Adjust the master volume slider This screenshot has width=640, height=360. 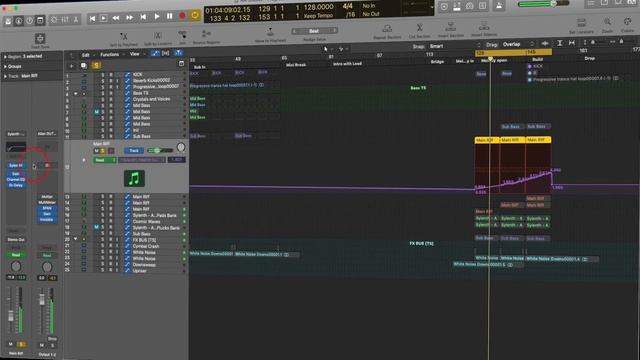click(x=543, y=4)
